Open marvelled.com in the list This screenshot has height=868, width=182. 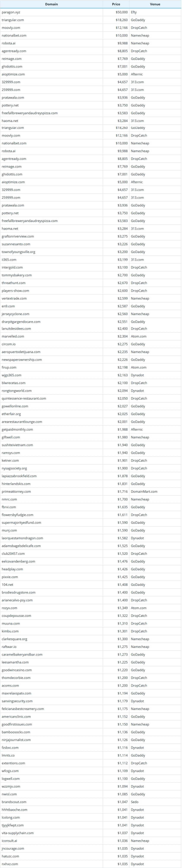tap(13, 336)
